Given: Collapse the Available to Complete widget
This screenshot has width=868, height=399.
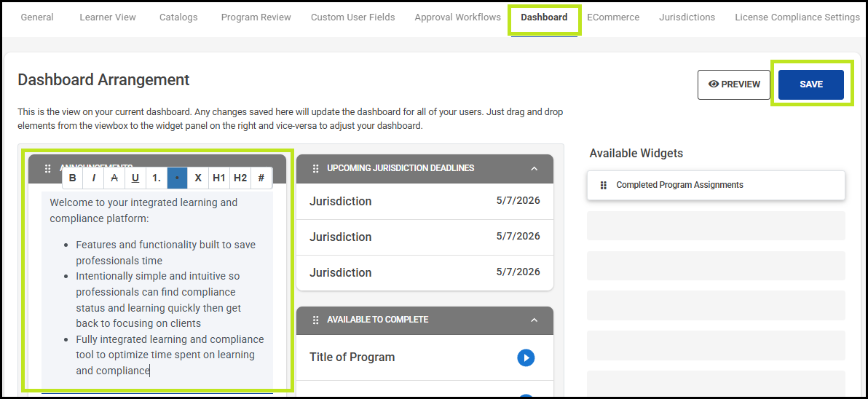Looking at the screenshot, I should [x=534, y=320].
